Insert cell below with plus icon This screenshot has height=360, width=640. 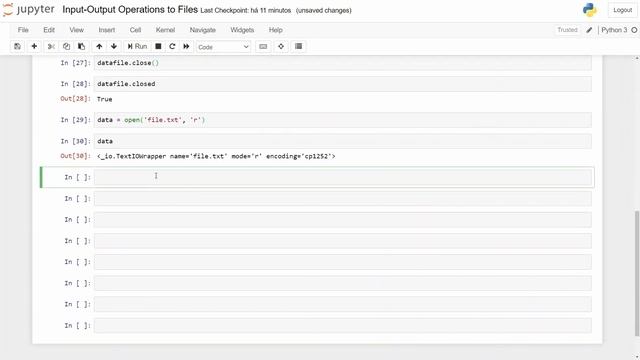tap(34, 47)
